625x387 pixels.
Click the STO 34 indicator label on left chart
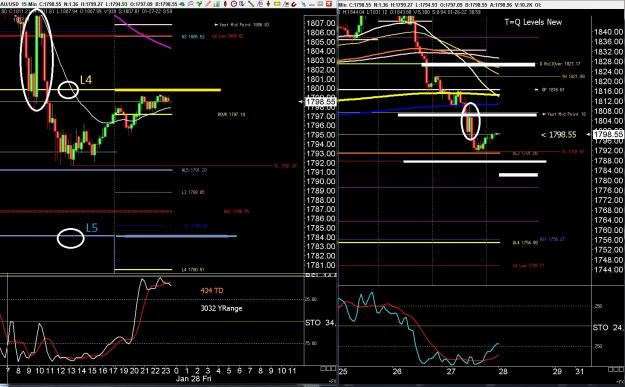pos(320,322)
